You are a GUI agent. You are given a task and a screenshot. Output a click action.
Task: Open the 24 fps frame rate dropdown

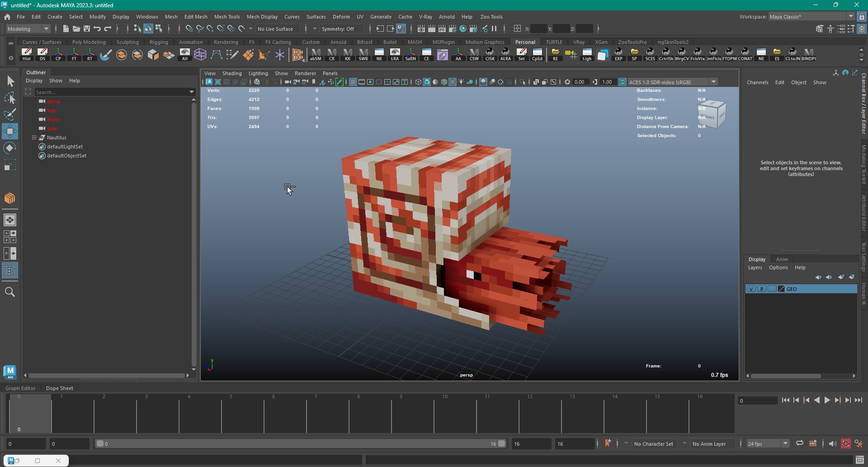pos(768,443)
